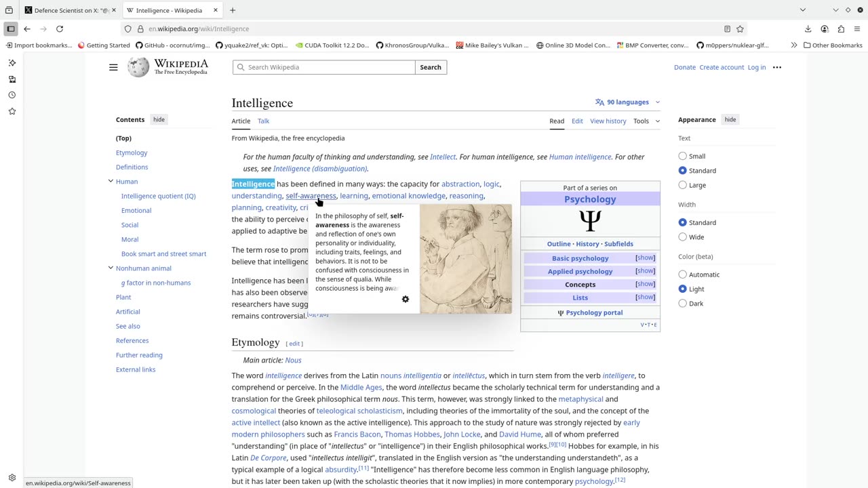The image size is (868, 488).
Task: Select Small text size
Action: pyautogui.click(x=682, y=156)
